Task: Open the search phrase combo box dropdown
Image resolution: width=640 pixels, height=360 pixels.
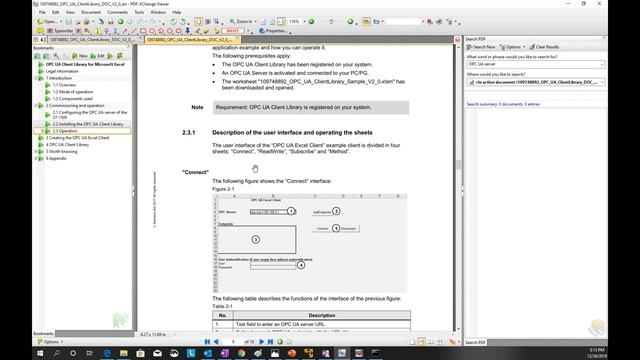Action: [x=602, y=64]
